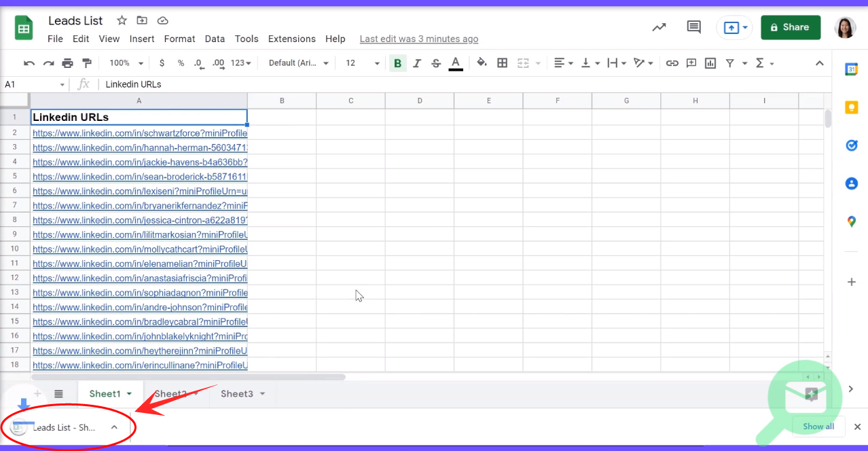
Task: Star the Leads List document
Action: 122,20
